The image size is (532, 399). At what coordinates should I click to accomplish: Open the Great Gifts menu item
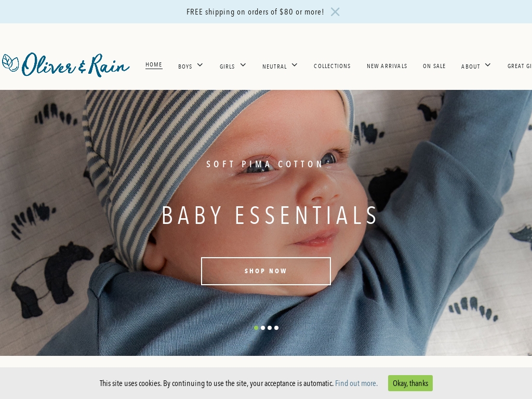tap(520, 66)
